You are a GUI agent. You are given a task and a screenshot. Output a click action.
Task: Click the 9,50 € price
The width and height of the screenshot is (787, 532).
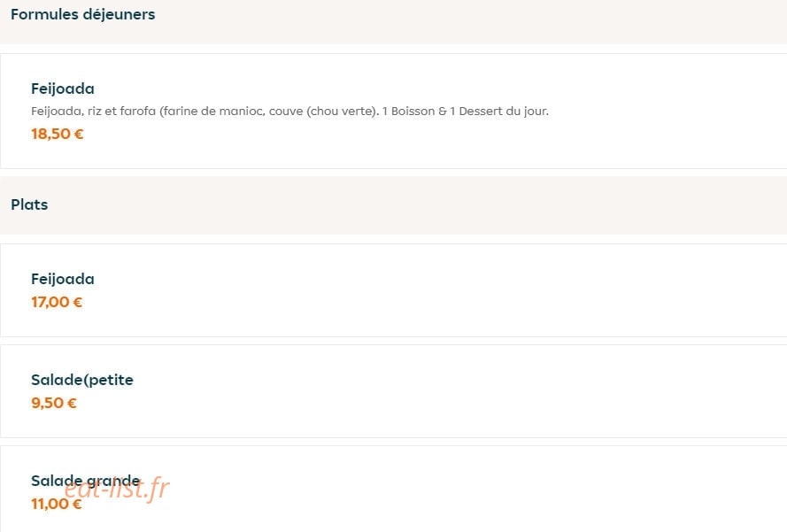pos(54,403)
